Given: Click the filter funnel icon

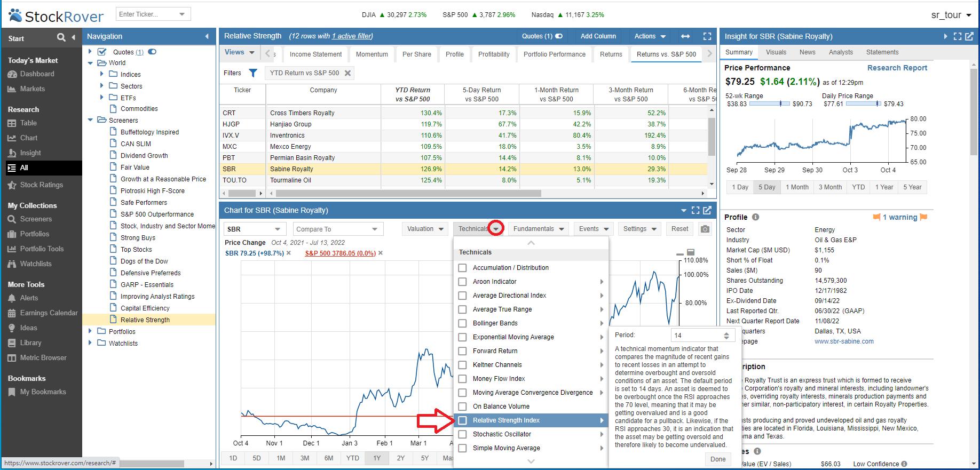Looking at the screenshot, I should pos(253,73).
